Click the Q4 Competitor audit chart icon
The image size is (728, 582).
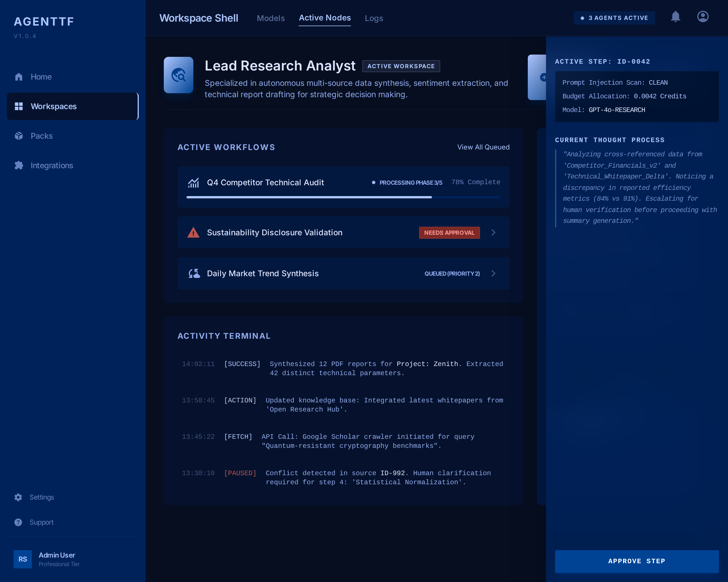click(193, 182)
